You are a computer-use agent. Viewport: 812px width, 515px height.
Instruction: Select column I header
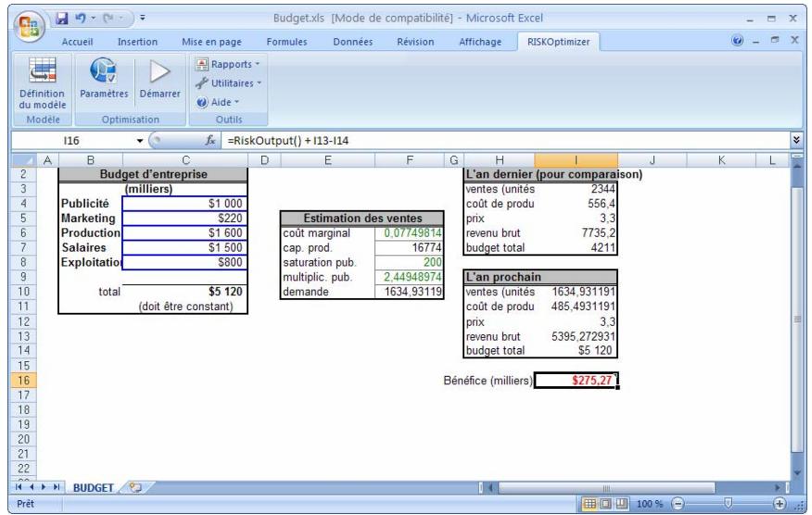[576, 160]
